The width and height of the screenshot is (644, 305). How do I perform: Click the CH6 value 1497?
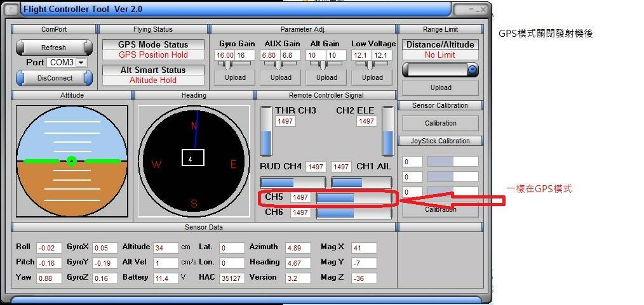[x=300, y=212]
